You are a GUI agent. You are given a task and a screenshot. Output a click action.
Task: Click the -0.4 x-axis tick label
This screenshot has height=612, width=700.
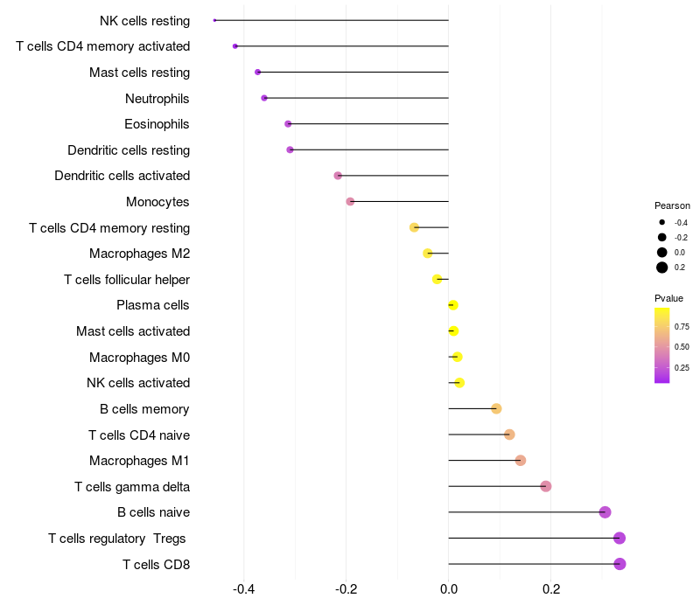(x=244, y=588)
